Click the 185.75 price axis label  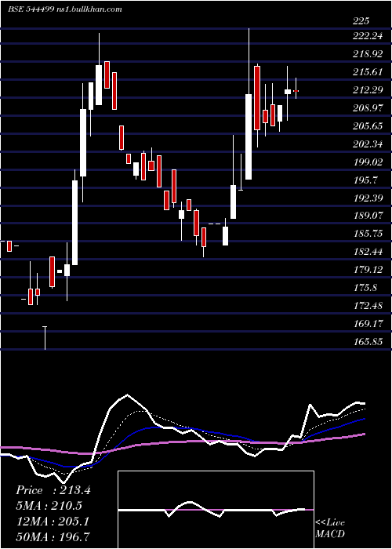368,233
